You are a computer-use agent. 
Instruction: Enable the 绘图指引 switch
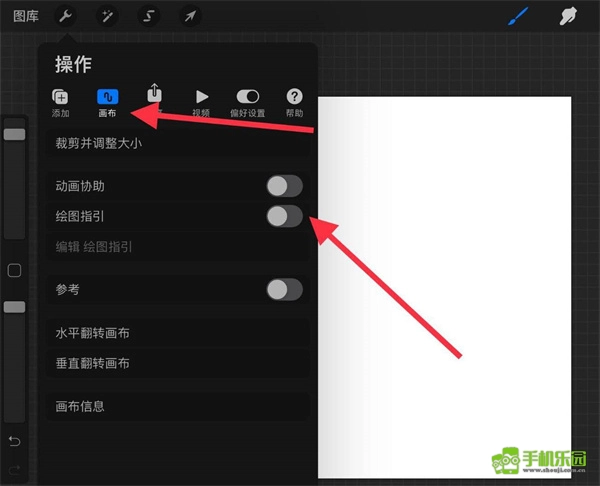(x=284, y=216)
